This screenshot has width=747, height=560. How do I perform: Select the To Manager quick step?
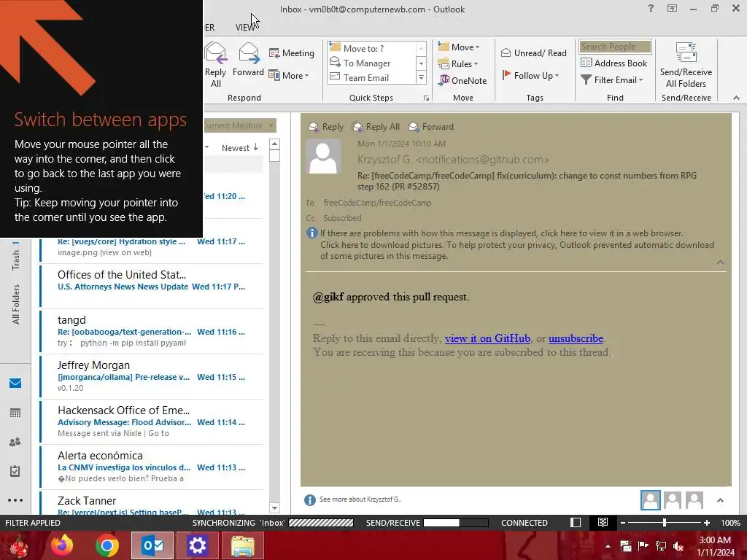click(x=373, y=63)
